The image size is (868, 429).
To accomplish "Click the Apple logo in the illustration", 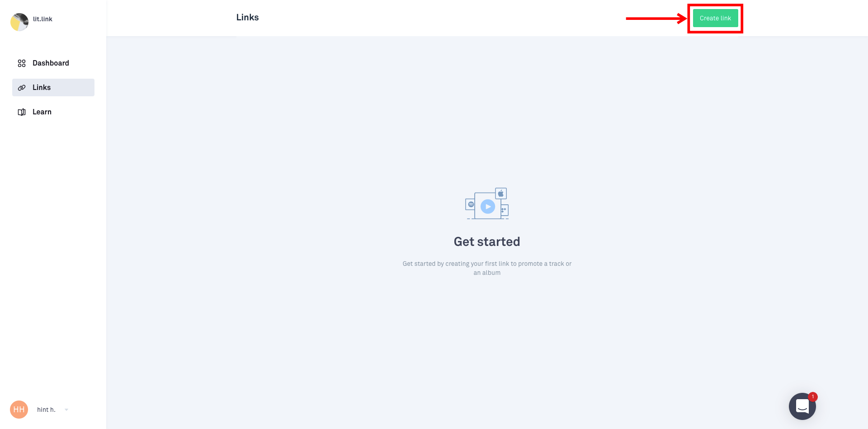I will pyautogui.click(x=501, y=193).
